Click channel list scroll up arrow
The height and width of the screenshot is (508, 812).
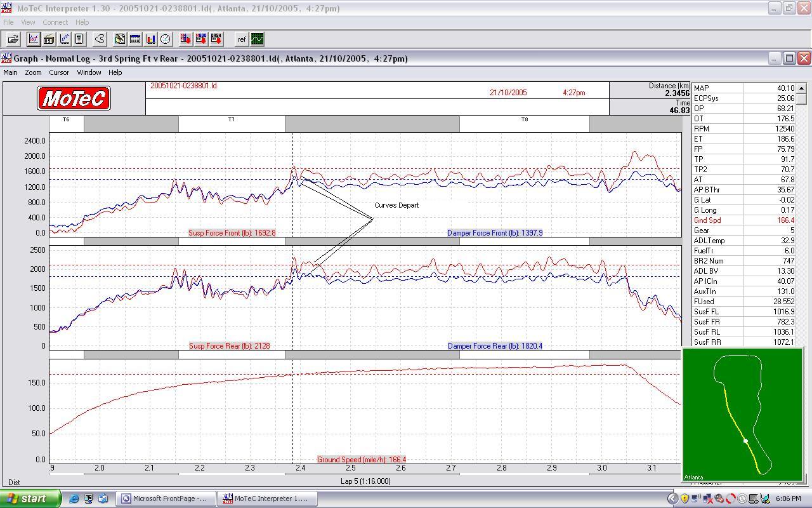(x=801, y=88)
